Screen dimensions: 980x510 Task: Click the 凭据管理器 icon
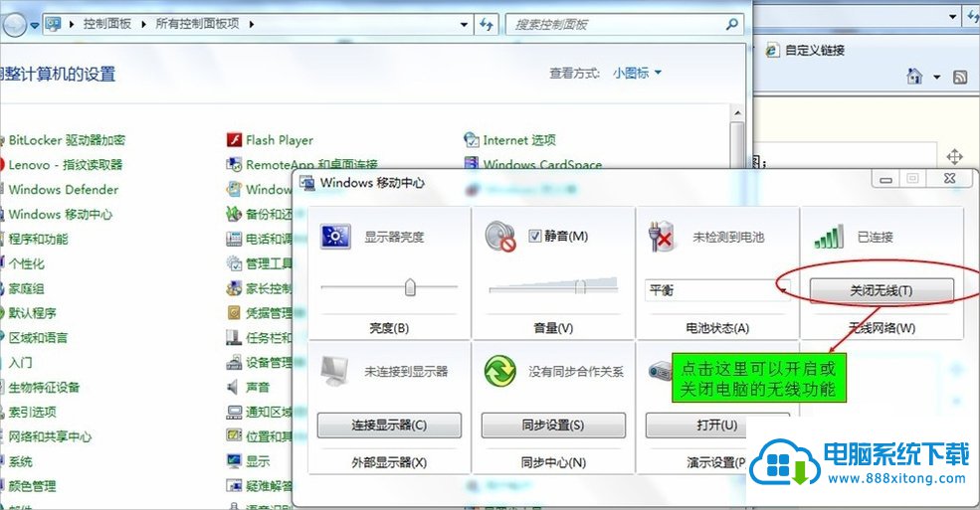234,313
